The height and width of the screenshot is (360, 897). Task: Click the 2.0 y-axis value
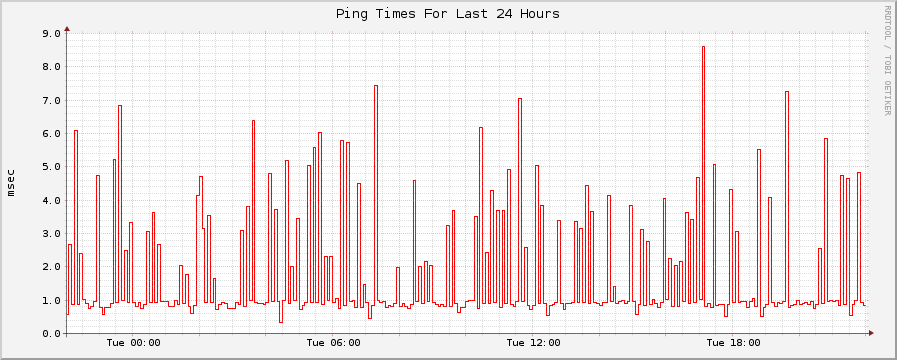[51, 267]
